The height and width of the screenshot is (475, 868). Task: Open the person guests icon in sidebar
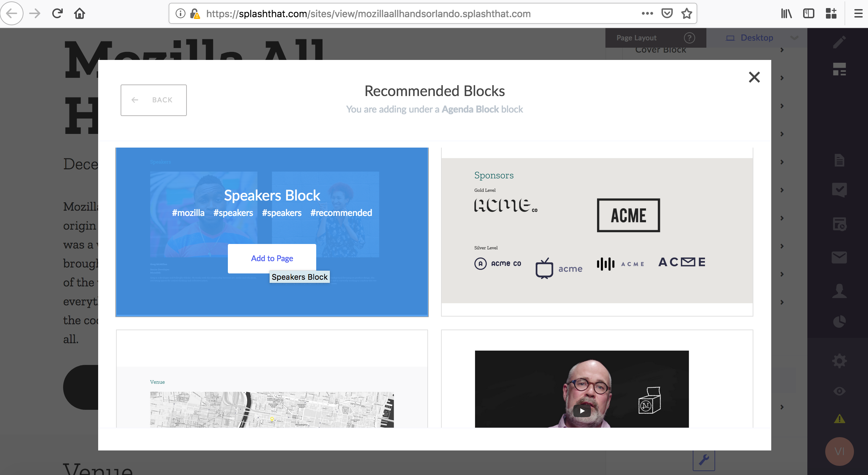click(839, 291)
